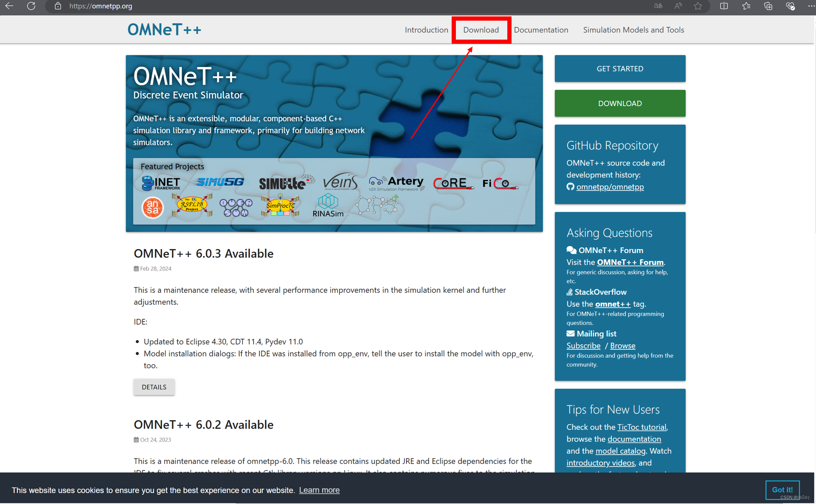Open the Simu5G project logo

point(220,182)
